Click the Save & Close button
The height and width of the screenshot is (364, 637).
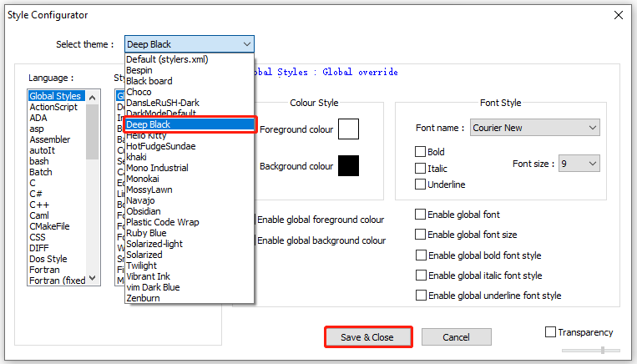[367, 337]
